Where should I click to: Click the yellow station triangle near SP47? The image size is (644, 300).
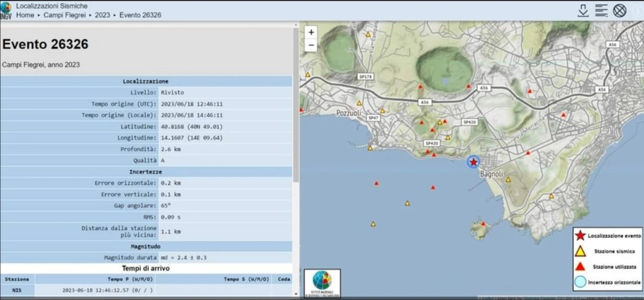382,111
